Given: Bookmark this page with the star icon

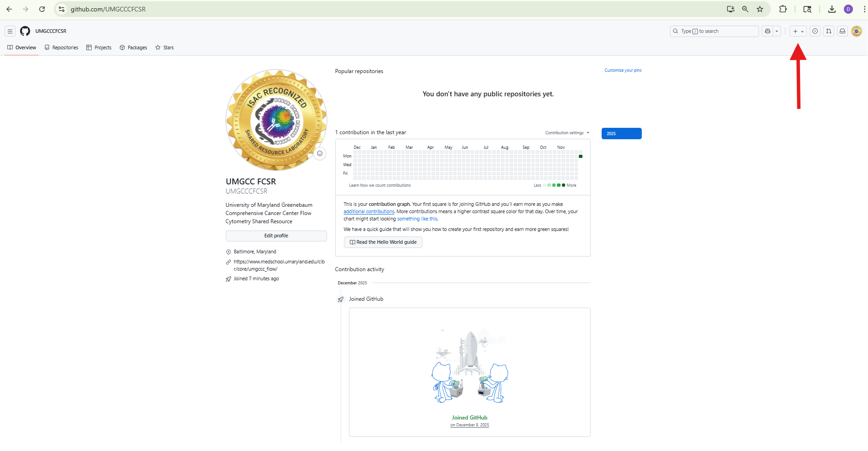Looking at the screenshot, I should tap(760, 9).
